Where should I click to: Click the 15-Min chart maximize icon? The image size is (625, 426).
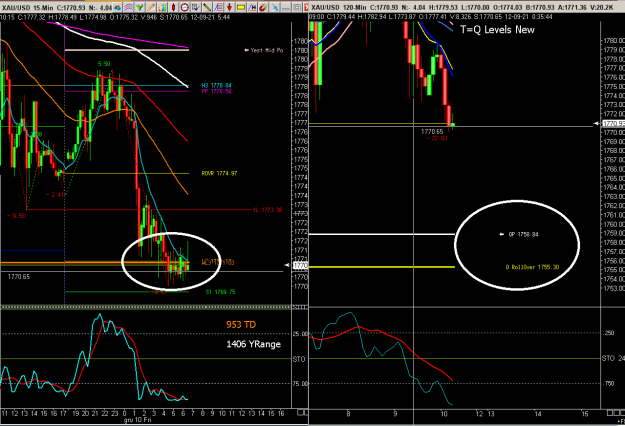click(297, 7)
